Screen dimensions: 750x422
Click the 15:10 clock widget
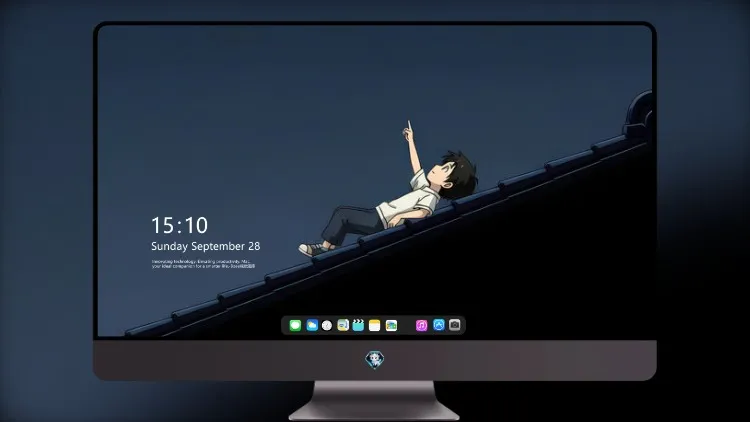click(179, 225)
